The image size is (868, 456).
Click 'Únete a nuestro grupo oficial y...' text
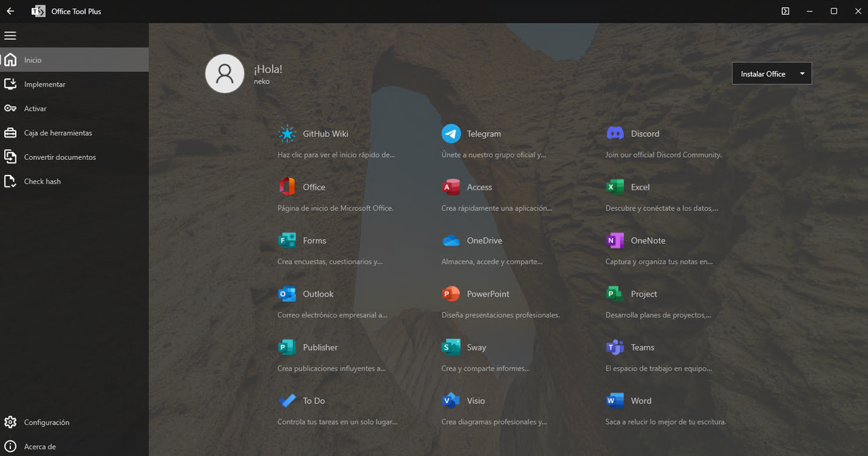494,154
